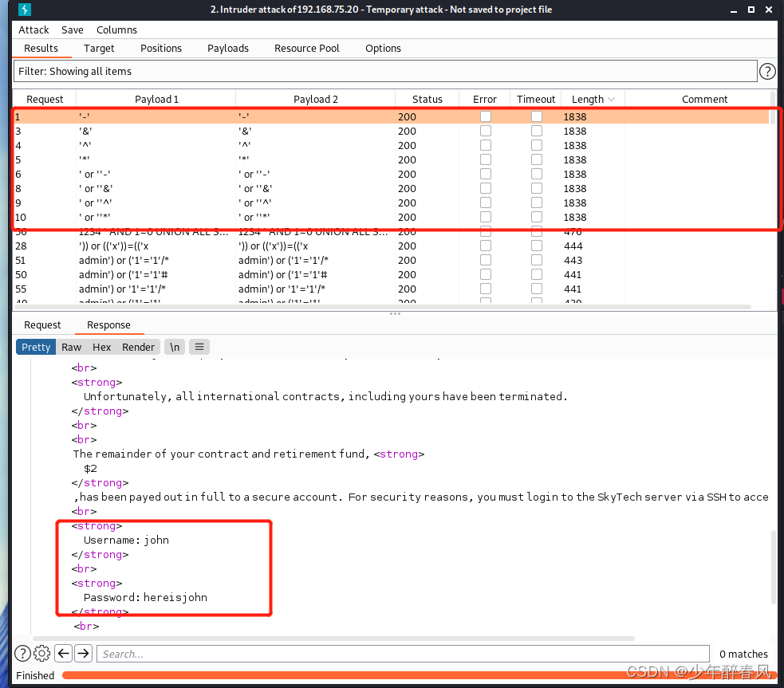Switch to the Target tab

[99, 49]
